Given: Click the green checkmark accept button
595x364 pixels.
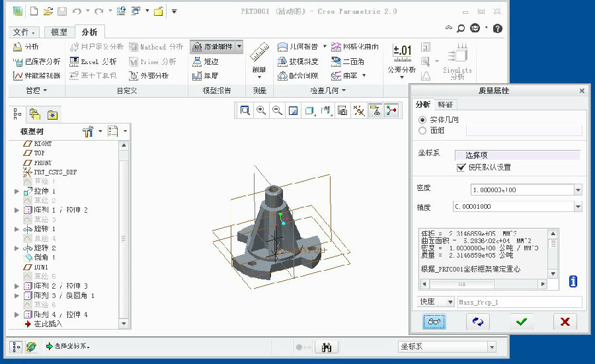Looking at the screenshot, I should point(522,322).
